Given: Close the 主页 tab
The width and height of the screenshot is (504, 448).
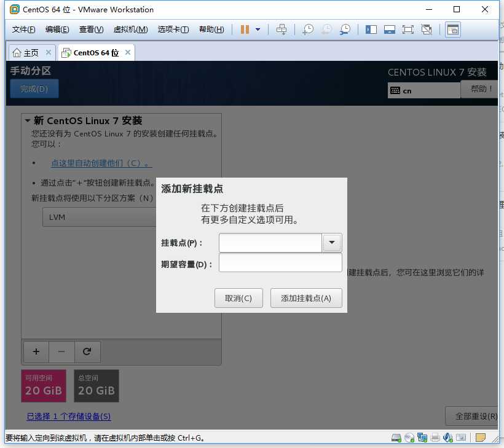Looking at the screenshot, I should (49, 52).
